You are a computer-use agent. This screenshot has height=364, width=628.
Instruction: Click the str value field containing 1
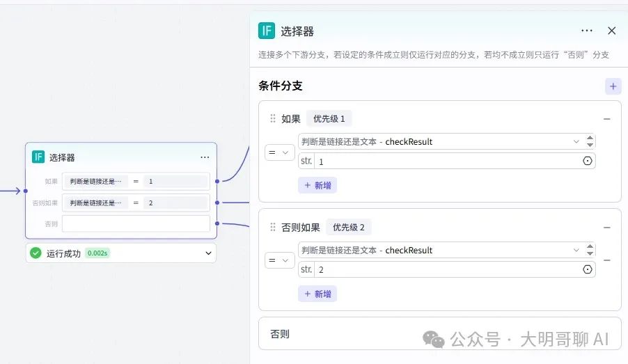click(446, 161)
